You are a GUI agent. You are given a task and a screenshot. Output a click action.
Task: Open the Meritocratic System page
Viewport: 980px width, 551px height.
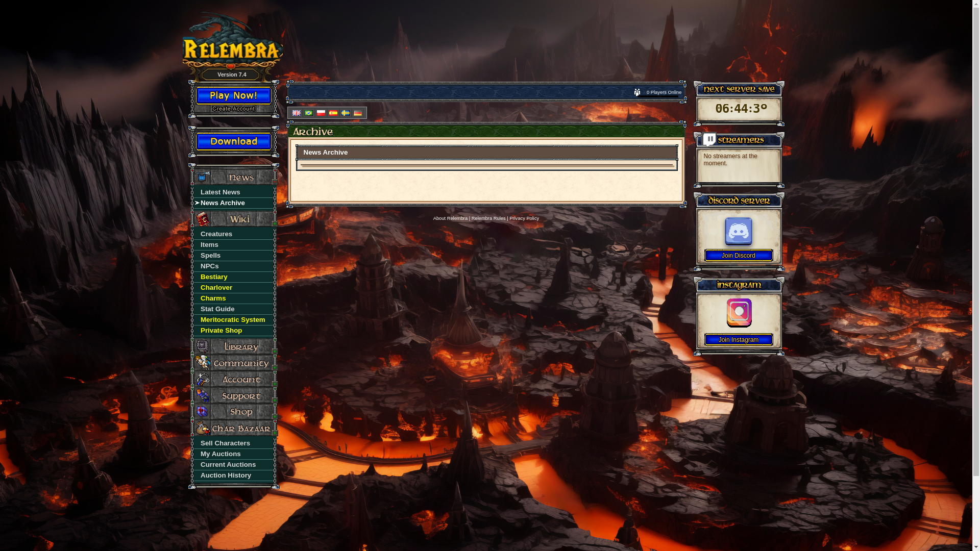click(233, 320)
